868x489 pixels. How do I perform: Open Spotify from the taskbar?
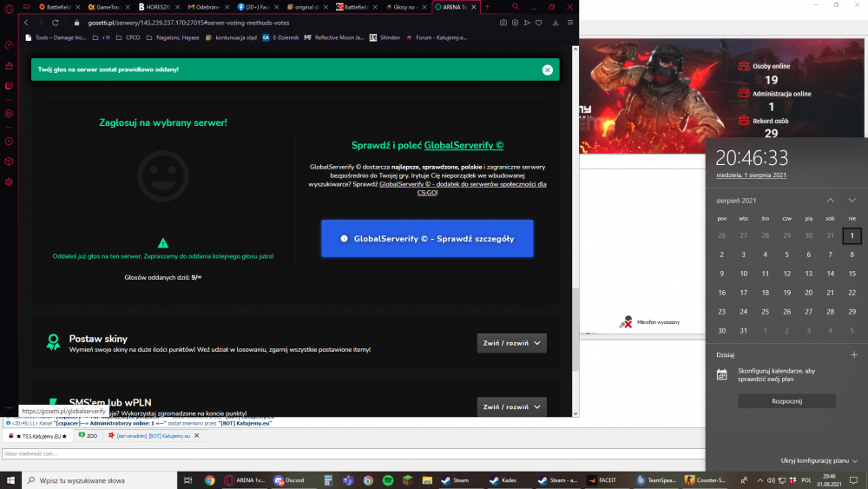point(388,480)
